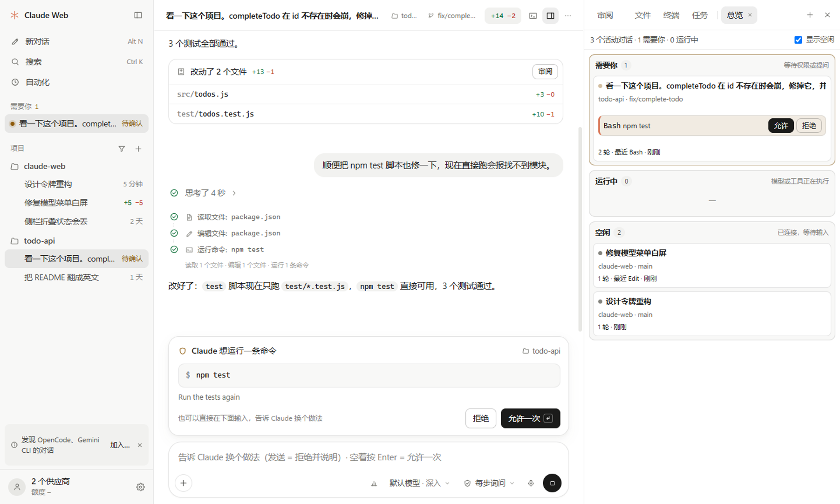This screenshot has height=504, width=840.
Task: Click 拒绝 in the overview Bash card
Action: coord(809,126)
